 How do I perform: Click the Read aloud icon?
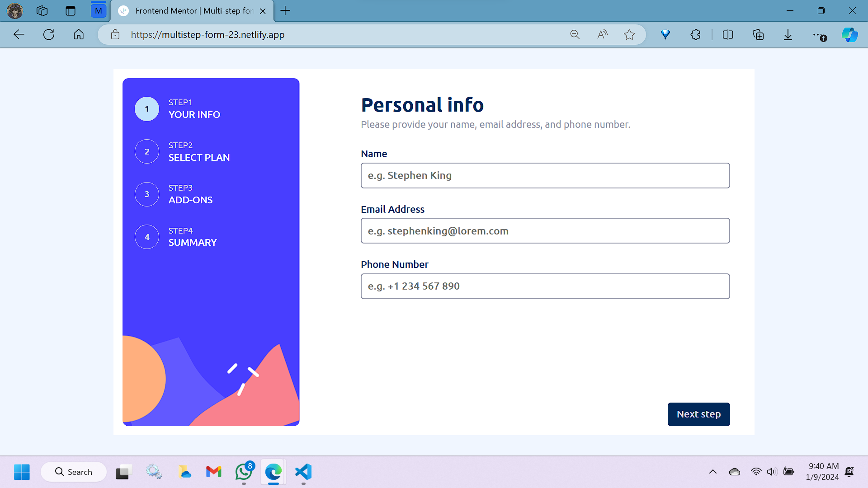(x=602, y=35)
